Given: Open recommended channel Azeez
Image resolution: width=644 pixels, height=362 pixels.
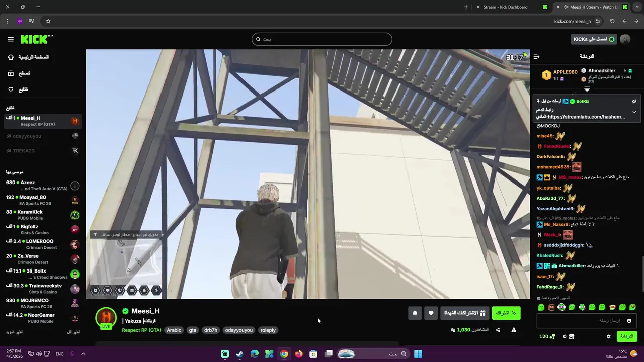Looking at the screenshot, I should (43, 186).
